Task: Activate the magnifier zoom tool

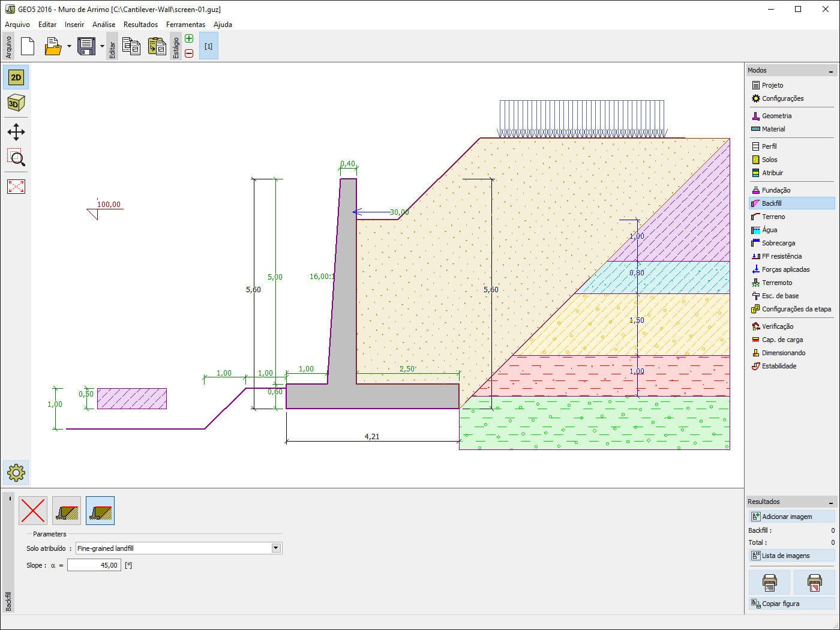Action: point(16,158)
